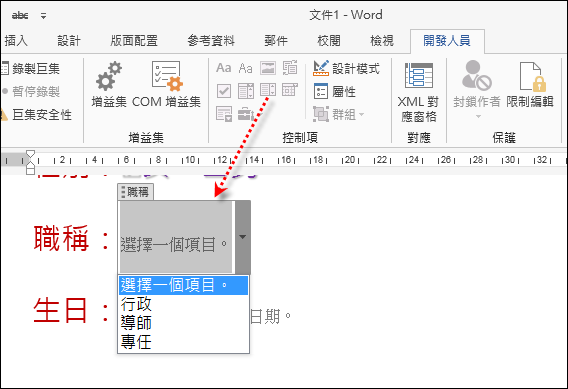The height and width of the screenshot is (389, 568).
Task: Open 屬性 properties for control
Action: [335, 92]
